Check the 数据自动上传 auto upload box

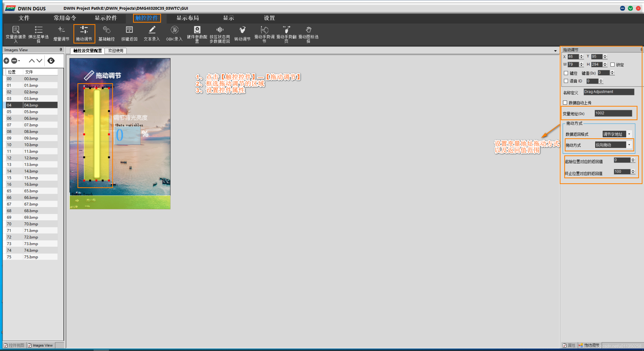tap(565, 103)
